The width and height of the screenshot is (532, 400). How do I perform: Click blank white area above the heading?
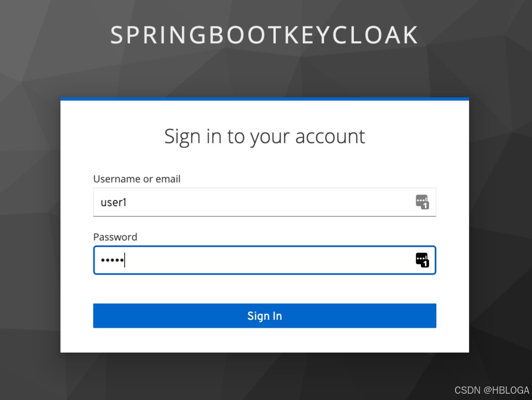[264, 111]
